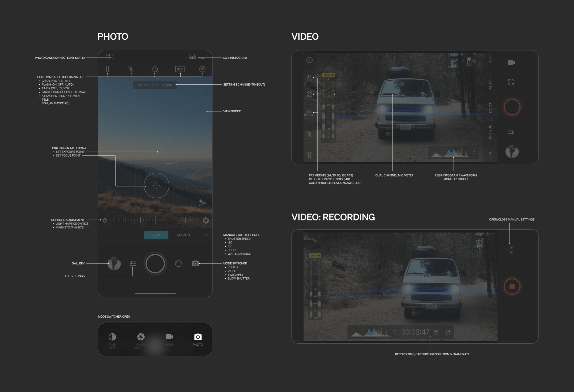Toggle the 1x lens switch in Photo viewfinder

202,203
